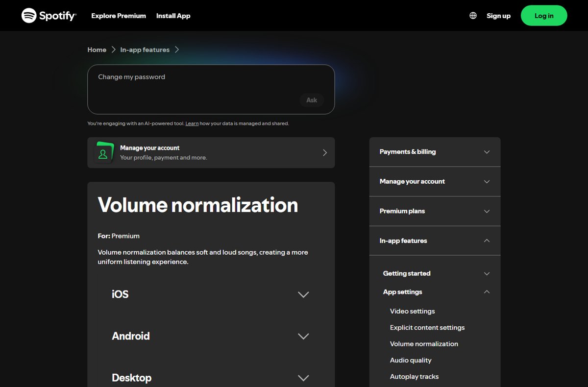Expand sidebar Manage your account section
This screenshot has width=588, height=387.
coord(435,181)
